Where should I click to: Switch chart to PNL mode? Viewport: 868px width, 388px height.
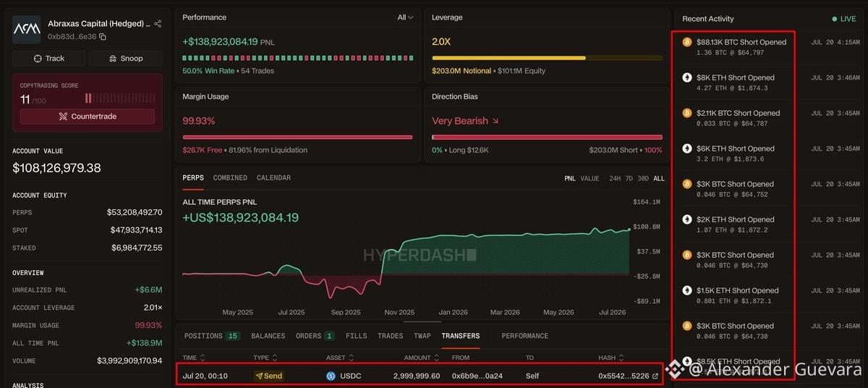571,178
